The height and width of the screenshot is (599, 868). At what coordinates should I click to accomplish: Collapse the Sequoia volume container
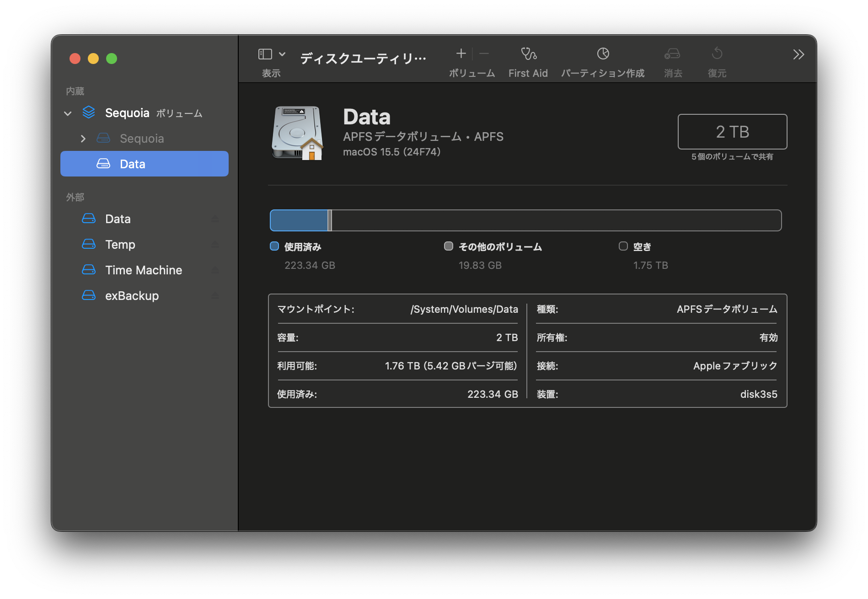pos(68,113)
